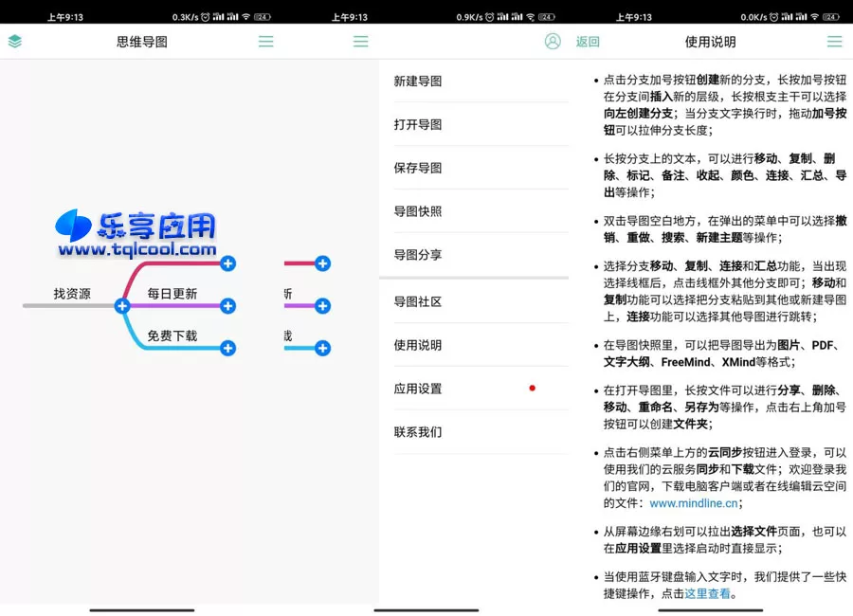853x616 pixels.
Task: Select the 打开导图 menu item
Action: (418, 124)
